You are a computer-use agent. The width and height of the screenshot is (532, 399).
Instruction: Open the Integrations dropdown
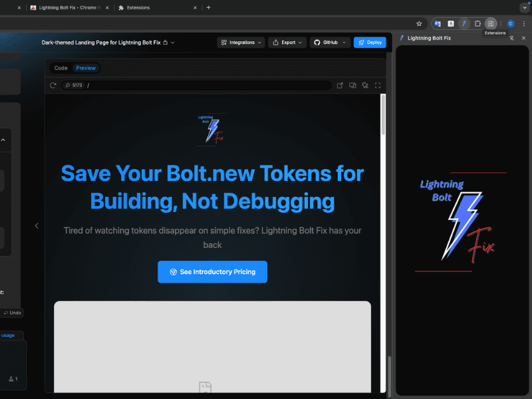coord(241,42)
